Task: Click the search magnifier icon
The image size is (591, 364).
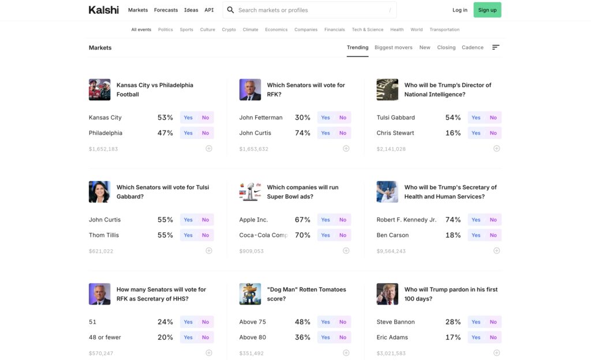Action: (230, 10)
